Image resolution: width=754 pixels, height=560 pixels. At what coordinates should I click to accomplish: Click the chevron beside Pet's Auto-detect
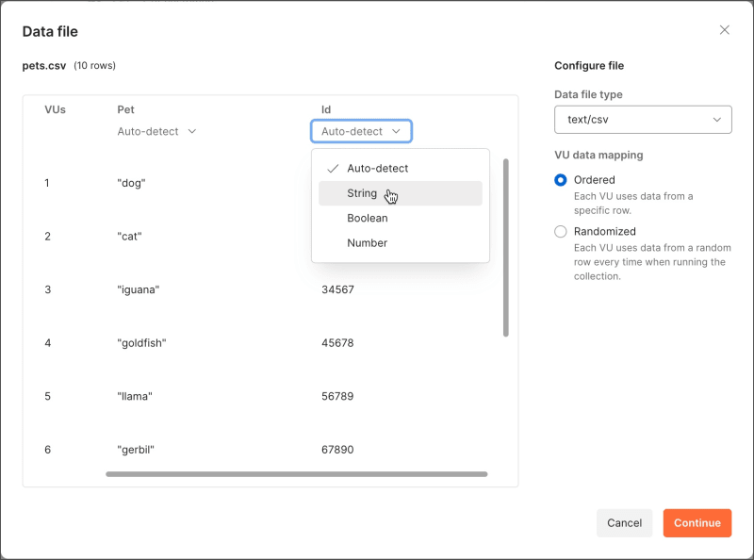[x=192, y=132]
